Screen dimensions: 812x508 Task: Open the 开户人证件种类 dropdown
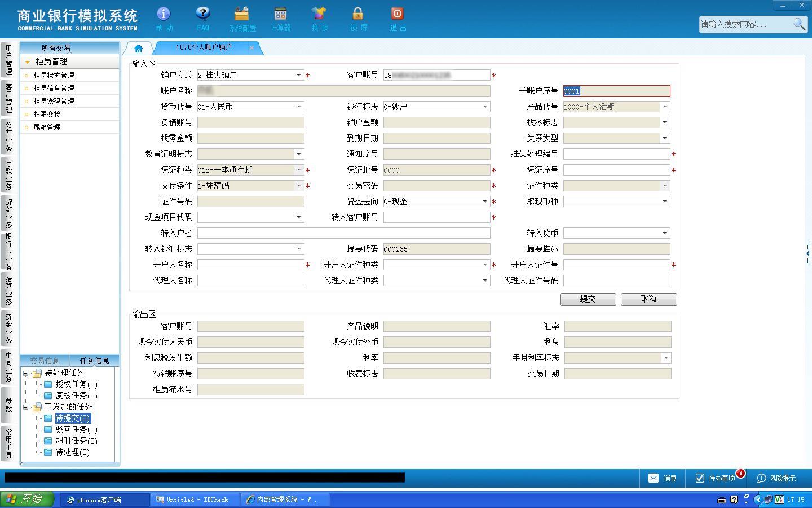[485, 265]
